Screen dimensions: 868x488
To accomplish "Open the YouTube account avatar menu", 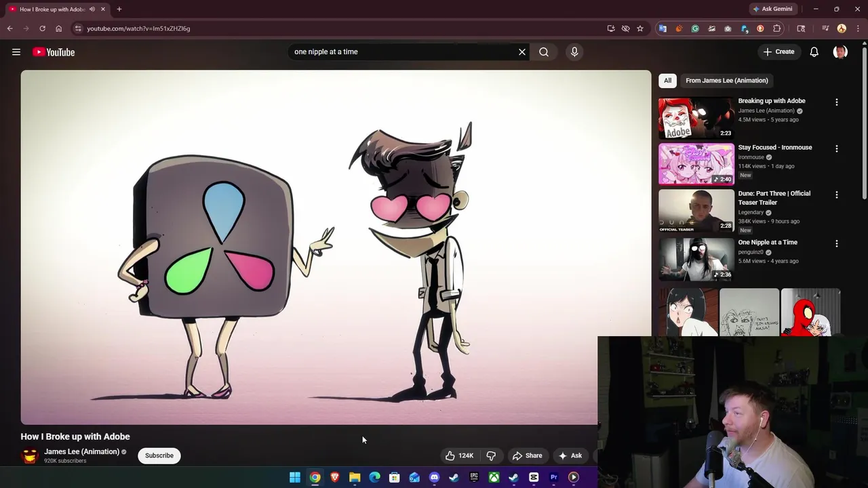I will (840, 52).
